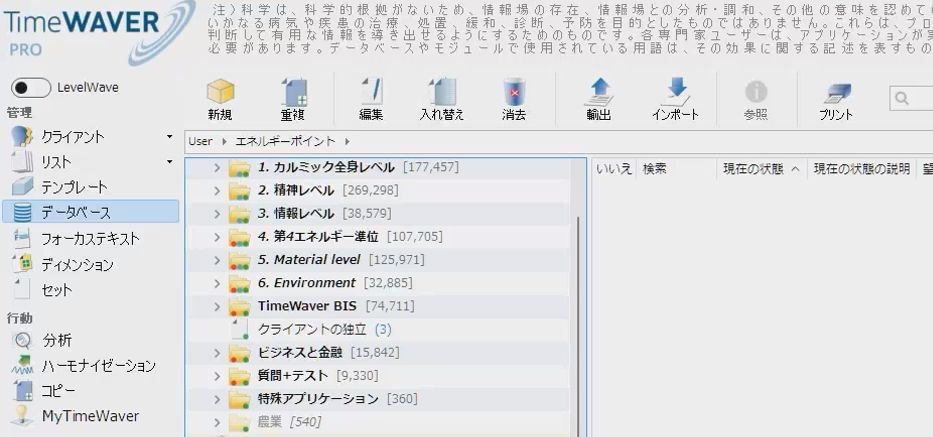Open the リスト dropdown arrow
The width and height of the screenshot is (933, 437).
[170, 162]
